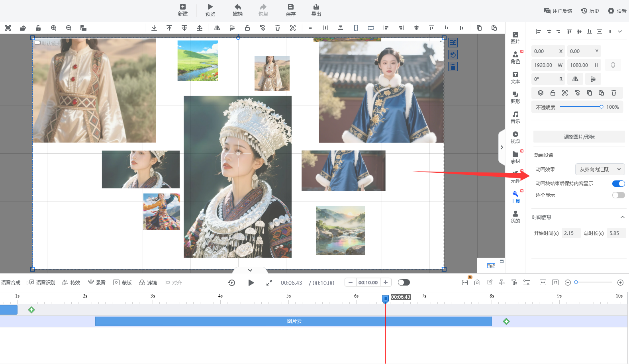Click the zoom in magnifier icon
The height and width of the screenshot is (364, 629).
click(x=54, y=28)
